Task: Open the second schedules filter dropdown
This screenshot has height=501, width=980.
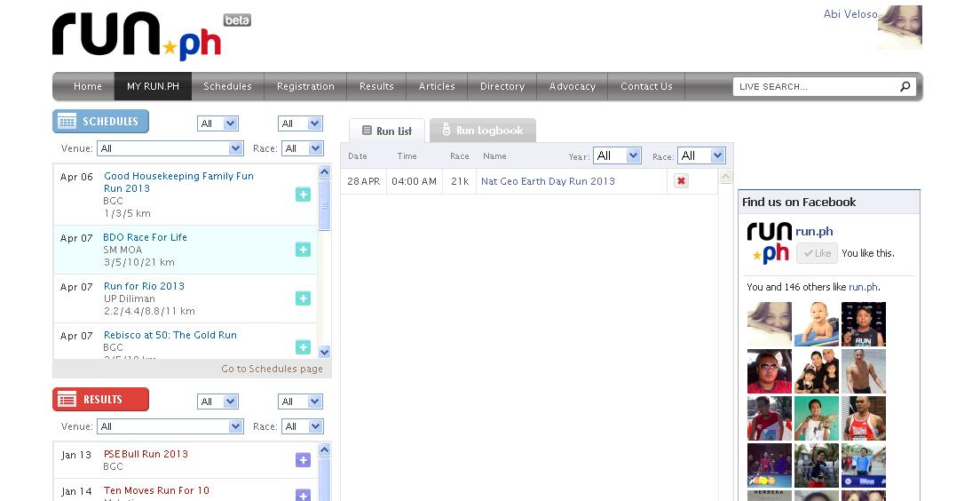Action: [x=300, y=123]
